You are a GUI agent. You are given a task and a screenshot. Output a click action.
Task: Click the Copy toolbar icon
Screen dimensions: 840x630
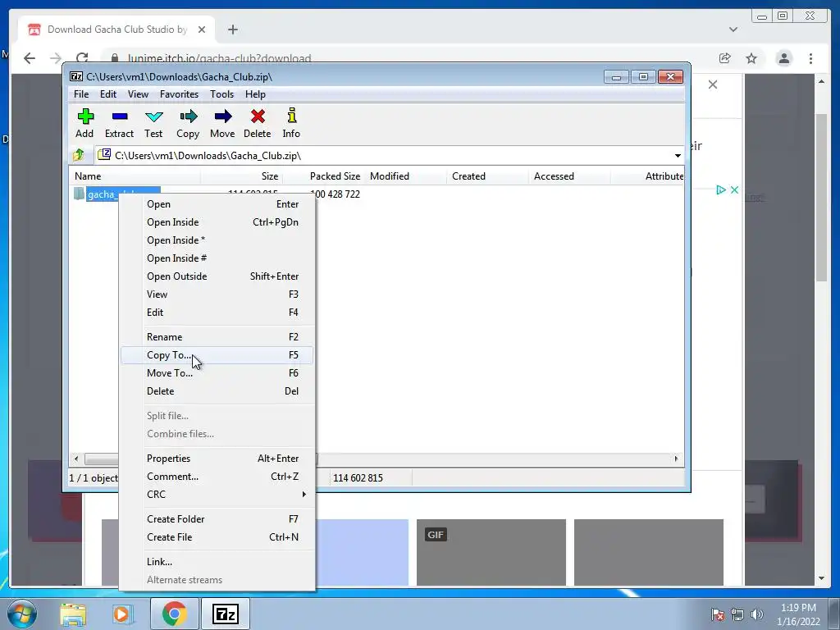tap(188, 123)
